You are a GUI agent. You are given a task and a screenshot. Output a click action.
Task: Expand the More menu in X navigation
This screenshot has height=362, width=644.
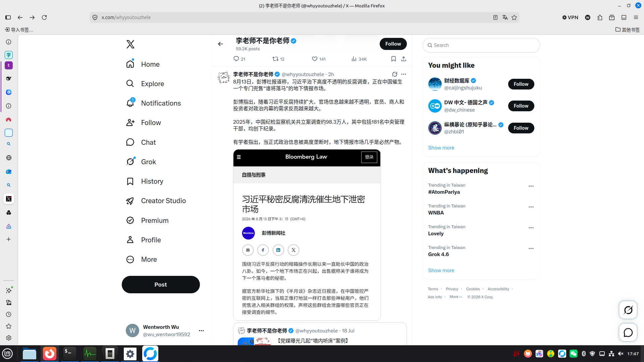(x=142, y=259)
